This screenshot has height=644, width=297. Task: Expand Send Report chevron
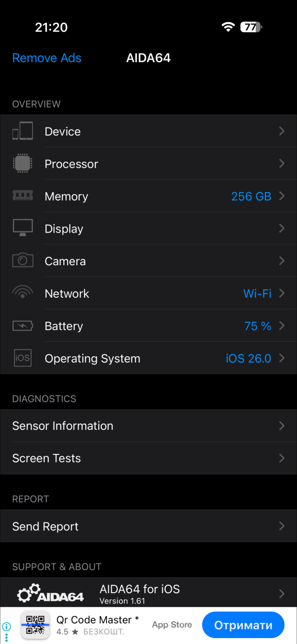coord(282,526)
